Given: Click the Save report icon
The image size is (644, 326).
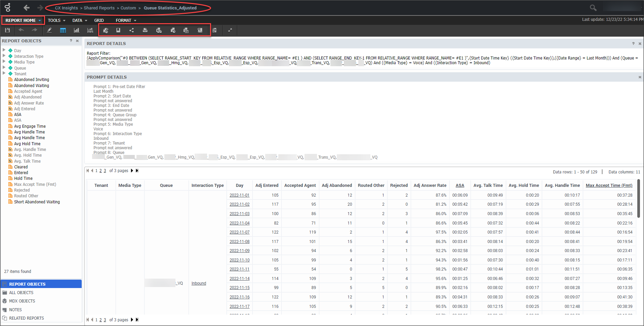Looking at the screenshot, I should 7,30.
